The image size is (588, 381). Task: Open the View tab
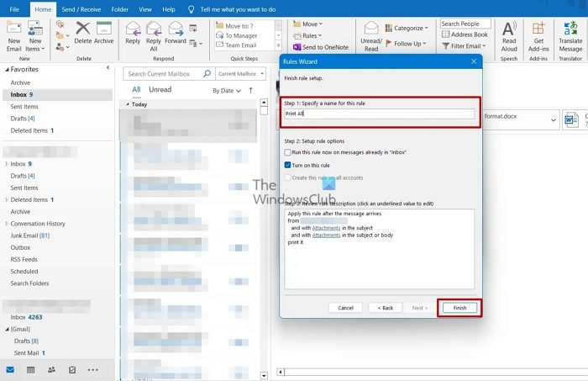(145, 9)
